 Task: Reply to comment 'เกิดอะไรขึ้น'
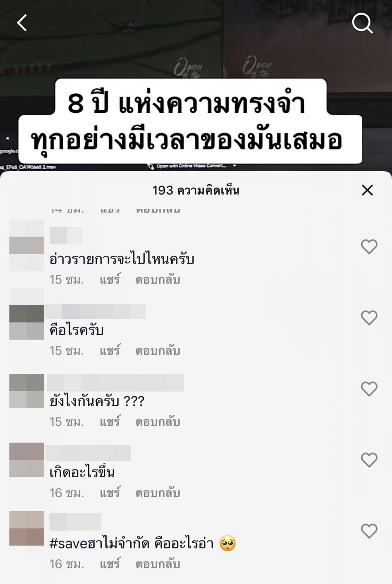(158, 493)
